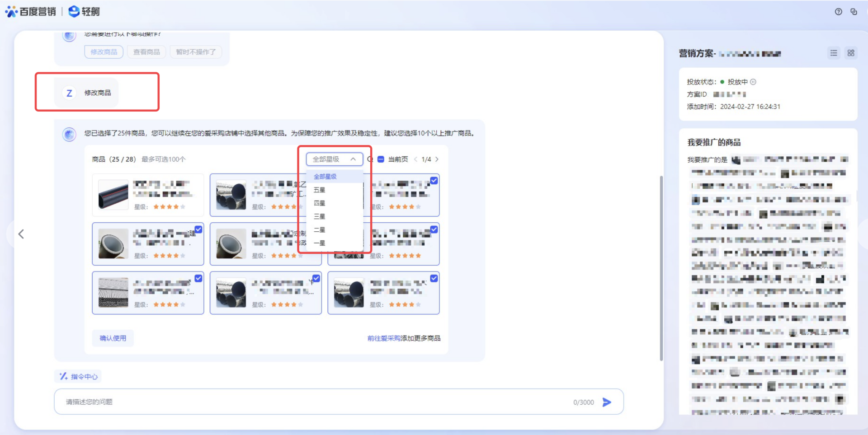Select 三星 from star level list
Screen dimensions: 868x435
click(320, 216)
